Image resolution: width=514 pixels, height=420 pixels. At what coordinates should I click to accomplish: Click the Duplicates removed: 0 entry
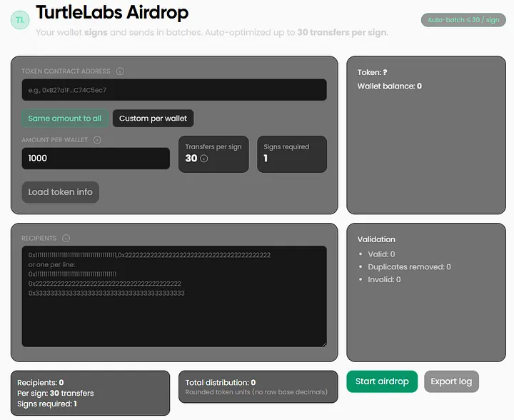pos(409,267)
